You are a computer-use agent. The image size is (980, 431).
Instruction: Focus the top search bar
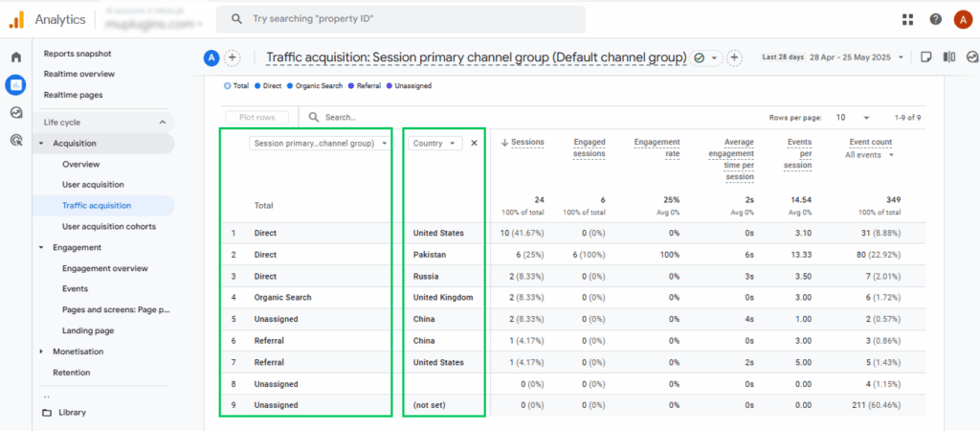click(401, 19)
